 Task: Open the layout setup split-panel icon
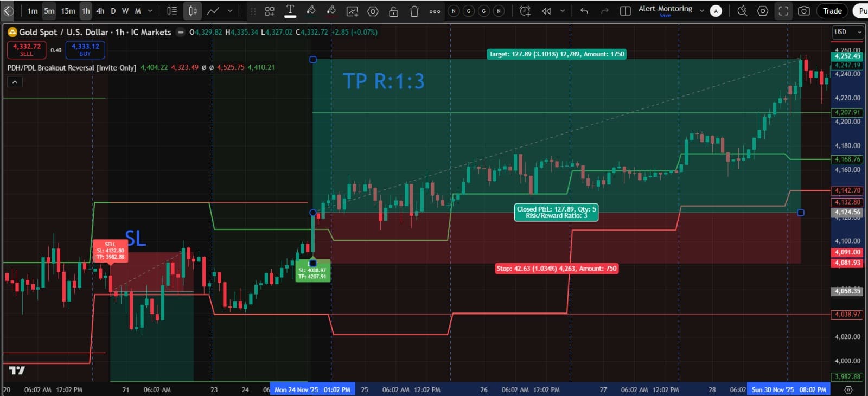626,11
